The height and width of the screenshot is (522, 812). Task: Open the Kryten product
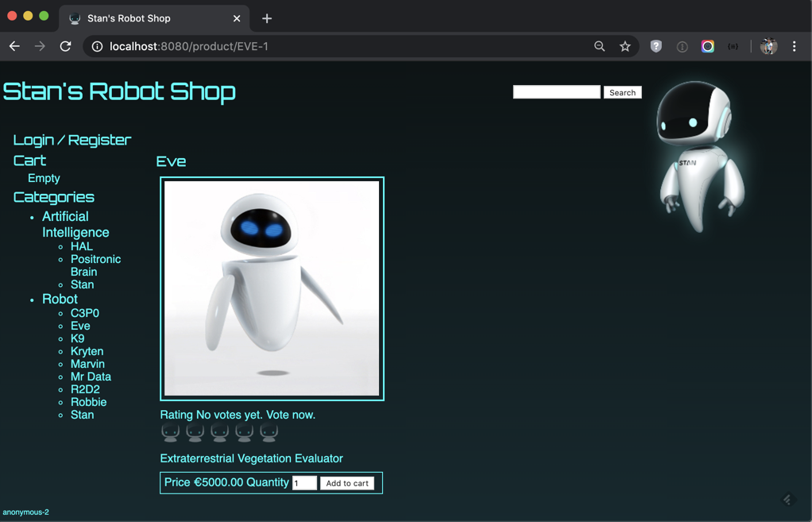(x=87, y=351)
